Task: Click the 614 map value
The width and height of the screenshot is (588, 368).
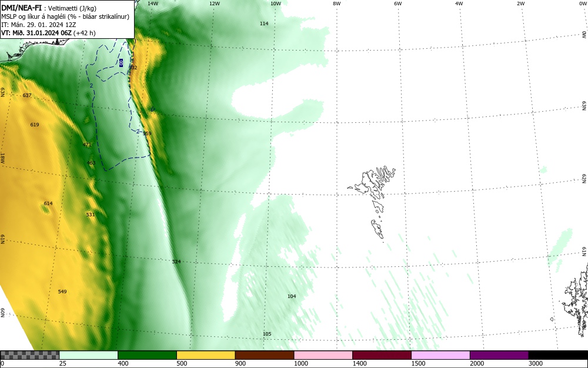Action: [48, 203]
